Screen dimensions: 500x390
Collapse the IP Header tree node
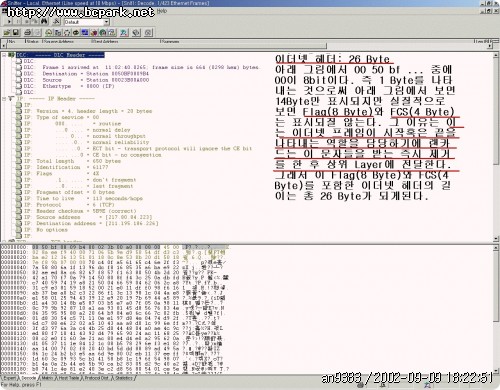4,99
